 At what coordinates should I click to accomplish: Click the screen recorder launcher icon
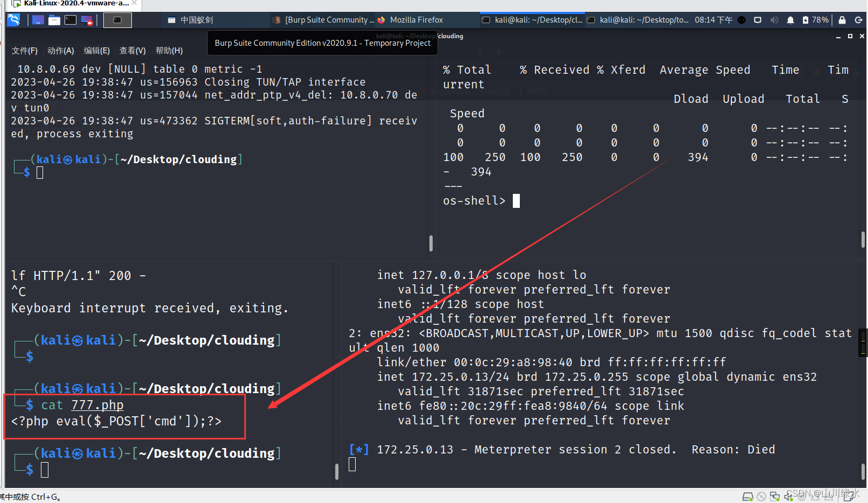click(x=87, y=20)
